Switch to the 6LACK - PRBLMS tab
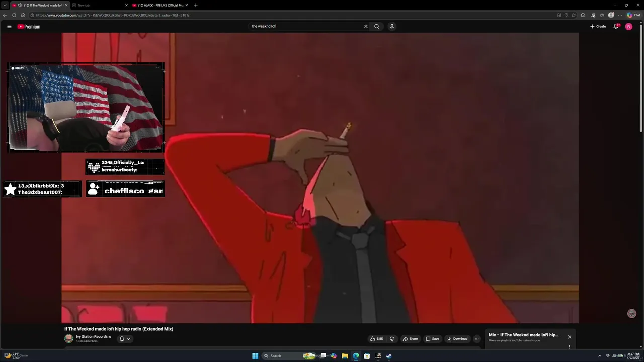644x362 pixels. [x=160, y=5]
